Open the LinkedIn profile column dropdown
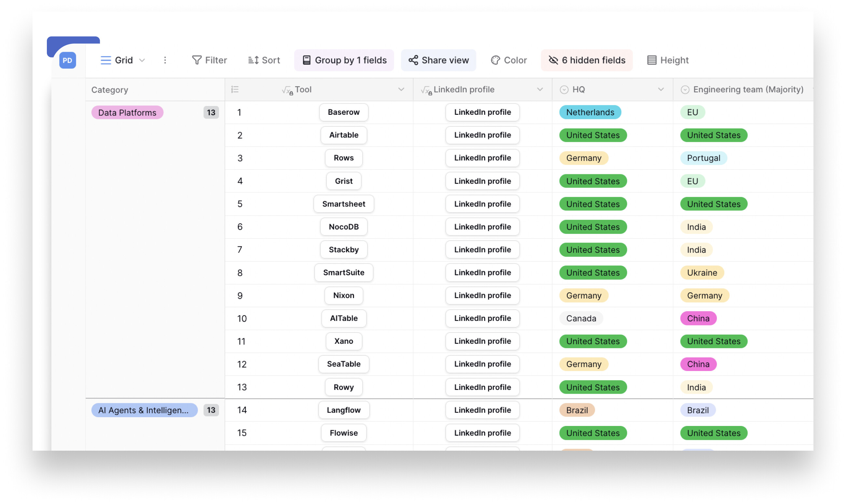Viewport: 846px width, 504px height. pos(539,89)
